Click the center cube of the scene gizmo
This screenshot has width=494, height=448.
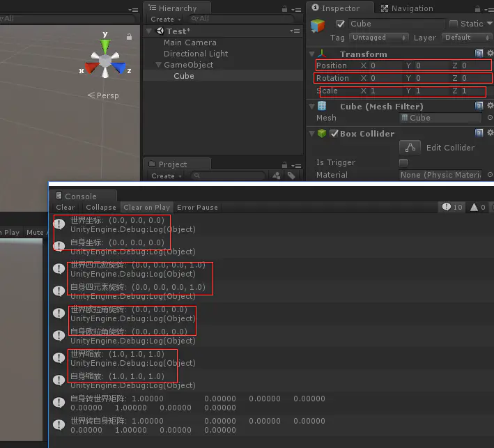coord(105,61)
